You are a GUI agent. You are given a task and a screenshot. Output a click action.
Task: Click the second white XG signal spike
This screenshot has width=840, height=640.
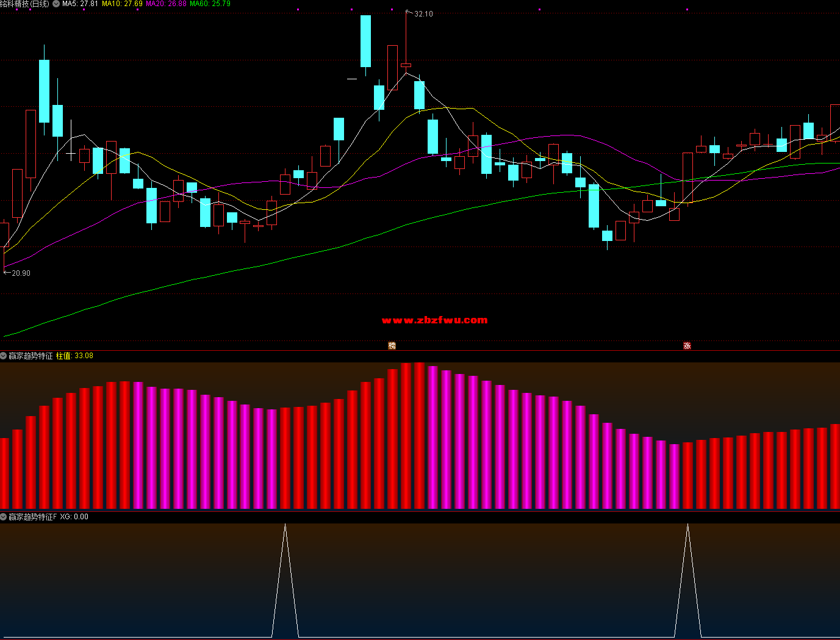687,580
